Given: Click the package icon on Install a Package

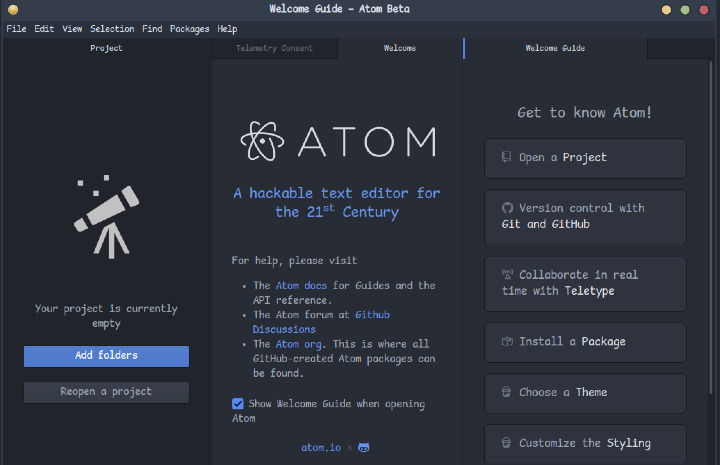Looking at the screenshot, I should click(x=507, y=342).
